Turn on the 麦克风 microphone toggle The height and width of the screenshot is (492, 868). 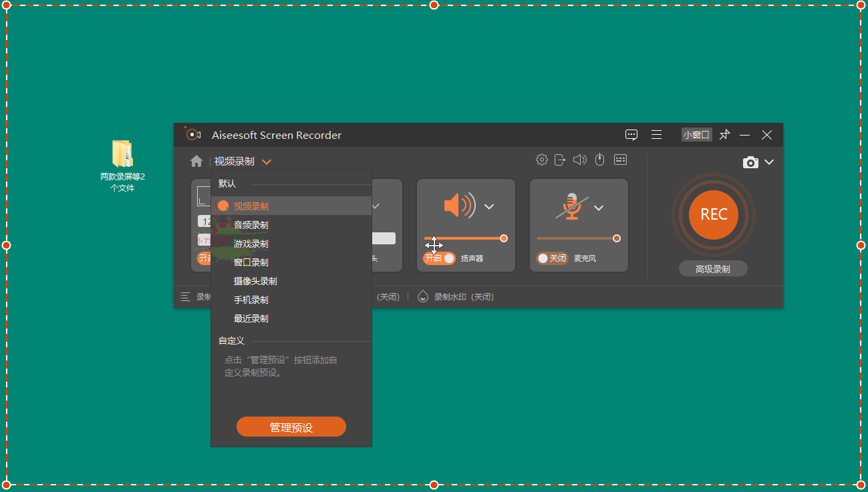(552, 258)
